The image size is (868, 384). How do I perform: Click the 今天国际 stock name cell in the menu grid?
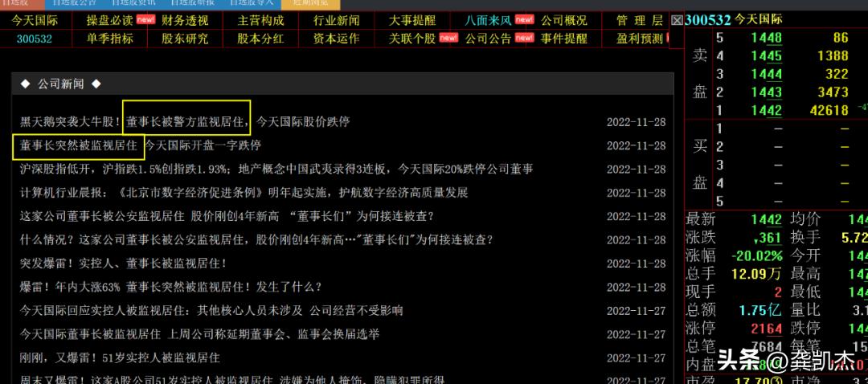35,21
